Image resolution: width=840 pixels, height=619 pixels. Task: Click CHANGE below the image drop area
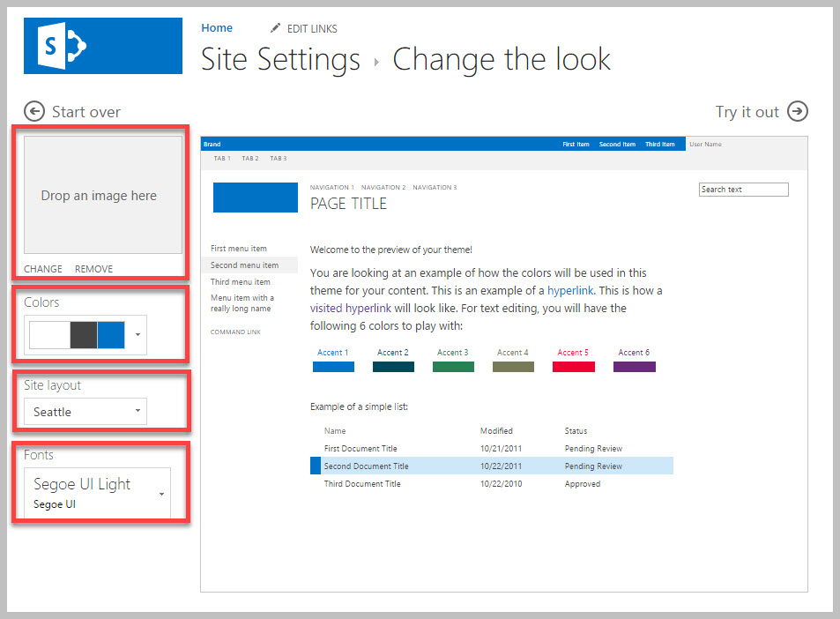coord(42,268)
